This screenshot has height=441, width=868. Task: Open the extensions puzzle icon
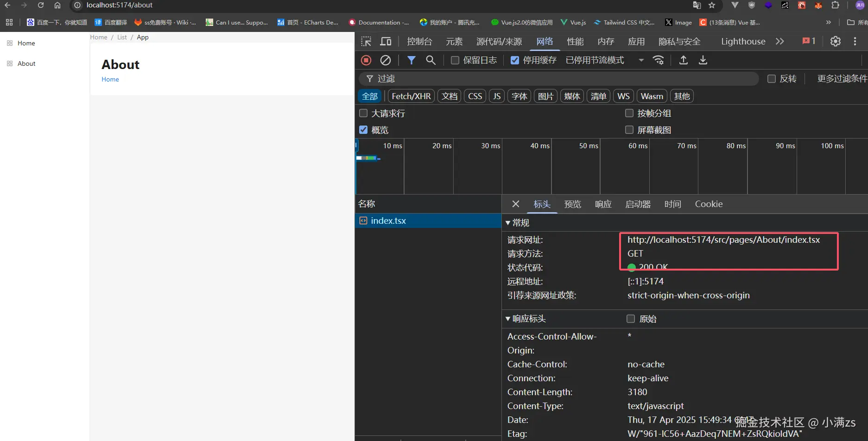[x=835, y=5]
